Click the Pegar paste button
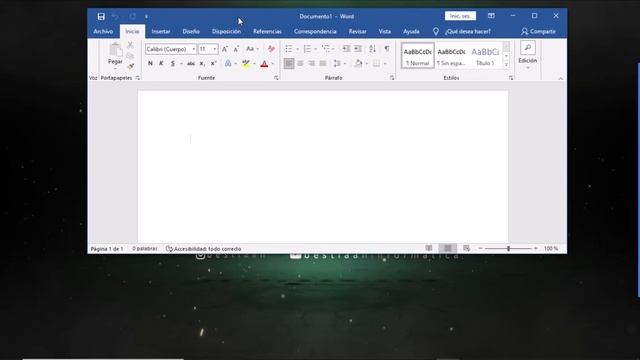640x360 pixels. [x=115, y=55]
